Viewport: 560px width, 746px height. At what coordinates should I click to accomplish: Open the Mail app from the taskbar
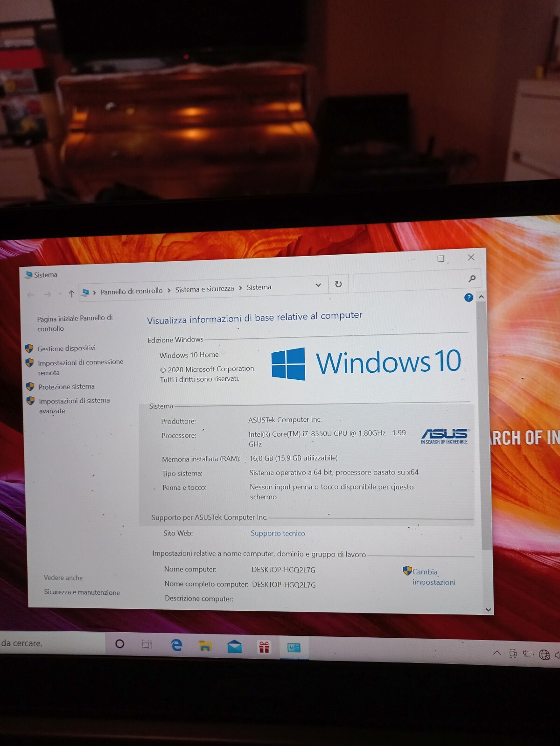pyautogui.click(x=234, y=647)
